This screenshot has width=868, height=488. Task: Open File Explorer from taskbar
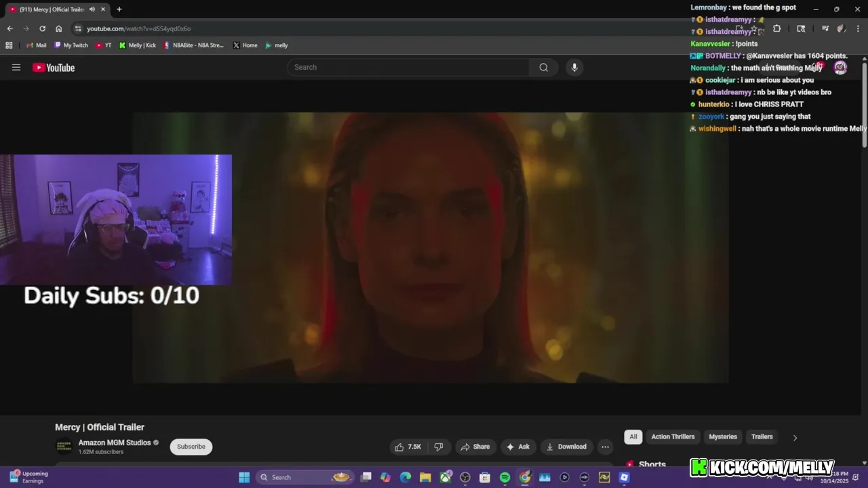pos(425,477)
